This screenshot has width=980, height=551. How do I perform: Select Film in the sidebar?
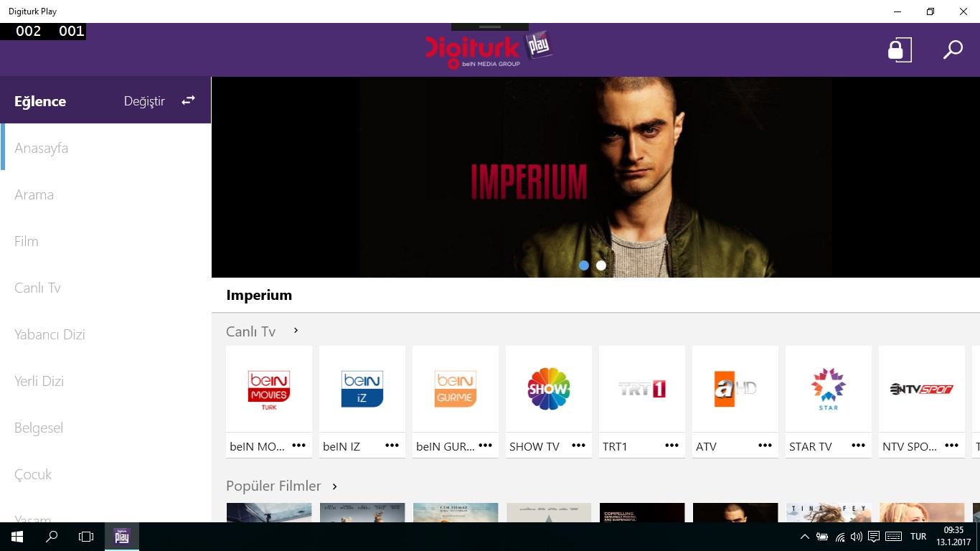pyautogui.click(x=105, y=241)
